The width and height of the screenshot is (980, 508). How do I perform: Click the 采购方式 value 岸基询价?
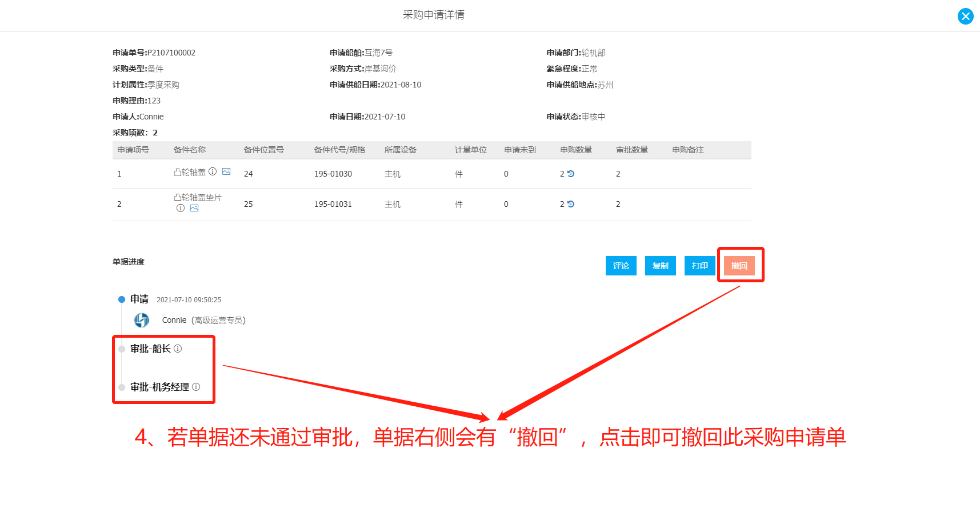[x=381, y=69]
